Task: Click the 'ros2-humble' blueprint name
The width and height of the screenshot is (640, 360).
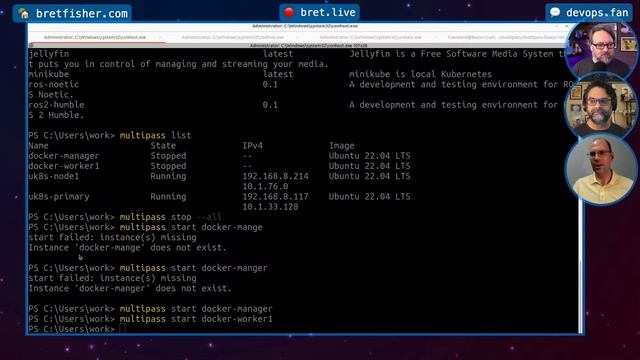Action: click(56, 105)
